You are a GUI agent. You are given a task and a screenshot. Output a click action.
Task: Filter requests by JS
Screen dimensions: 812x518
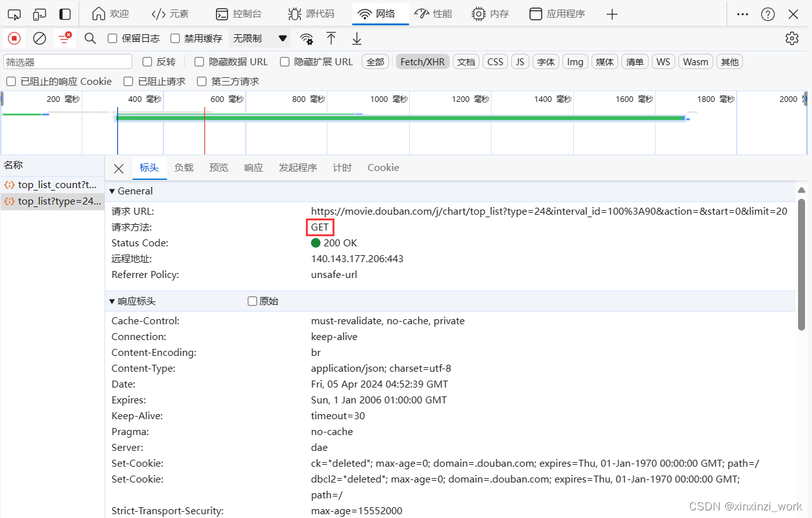[x=520, y=61]
